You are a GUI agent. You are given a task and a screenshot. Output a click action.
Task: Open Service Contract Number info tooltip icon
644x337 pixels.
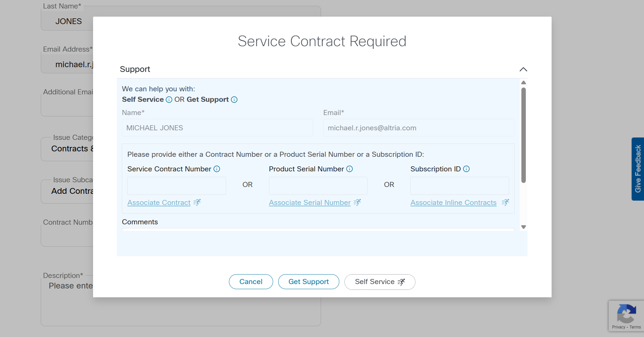point(217,169)
